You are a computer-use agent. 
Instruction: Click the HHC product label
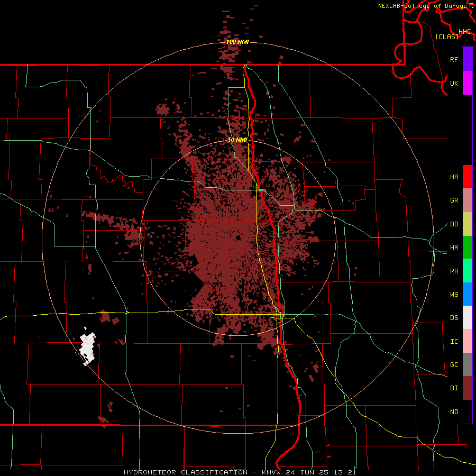pyautogui.click(x=464, y=32)
